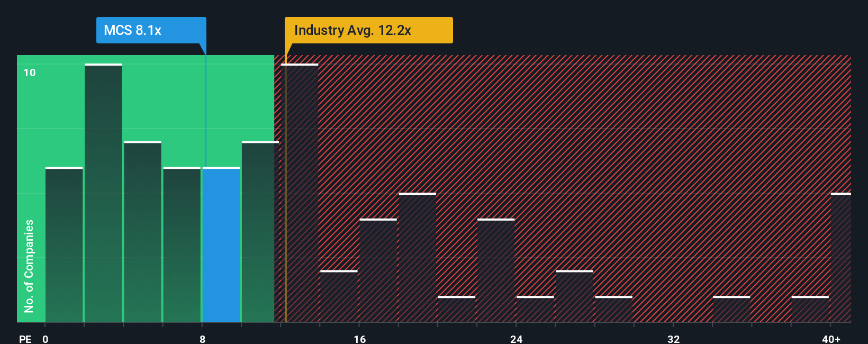Click the Industry Avg. 12.2x yellow label

coord(368,30)
